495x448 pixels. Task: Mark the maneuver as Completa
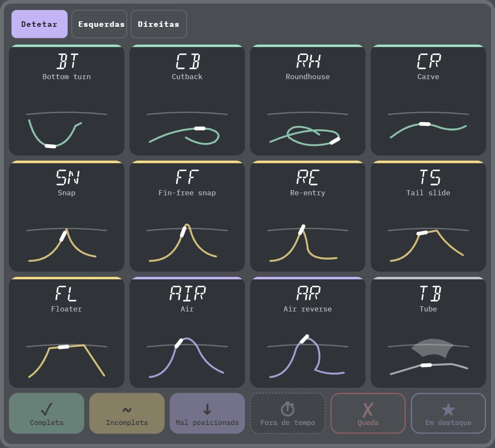pyautogui.click(x=47, y=413)
